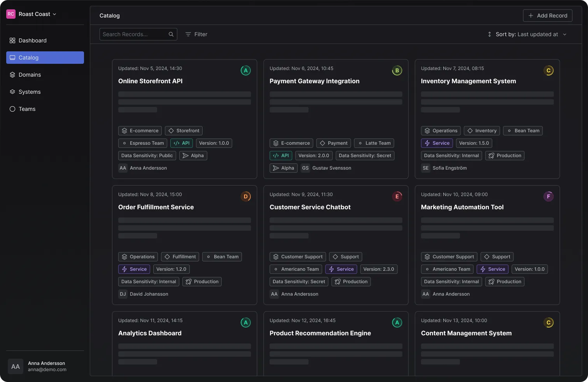The image size is (588, 382).
Task: Open the Inventory Management System record title
Action: click(468, 81)
